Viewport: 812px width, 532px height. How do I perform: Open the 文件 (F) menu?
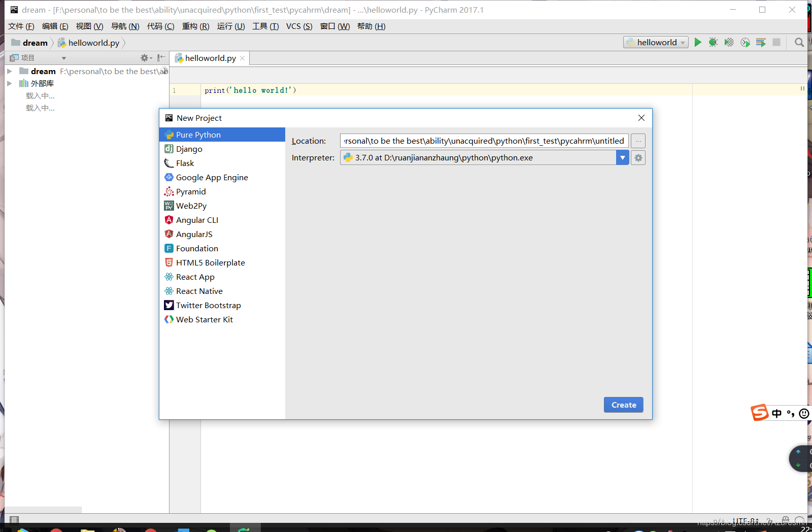(x=21, y=26)
